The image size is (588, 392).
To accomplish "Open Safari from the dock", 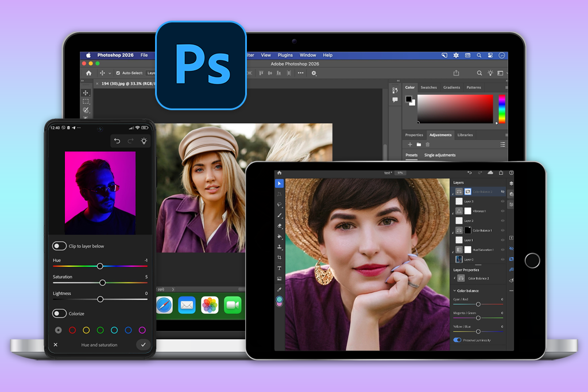I will 164,305.
